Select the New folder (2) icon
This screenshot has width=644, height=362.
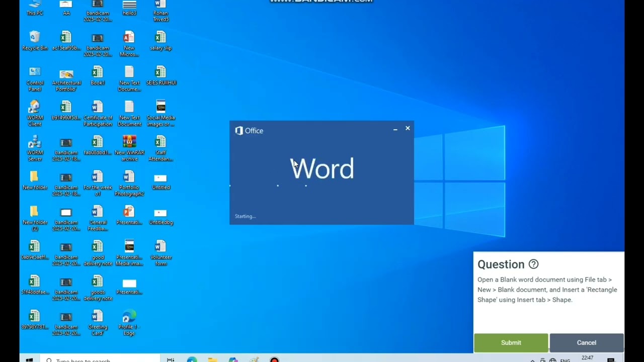pyautogui.click(x=35, y=218)
